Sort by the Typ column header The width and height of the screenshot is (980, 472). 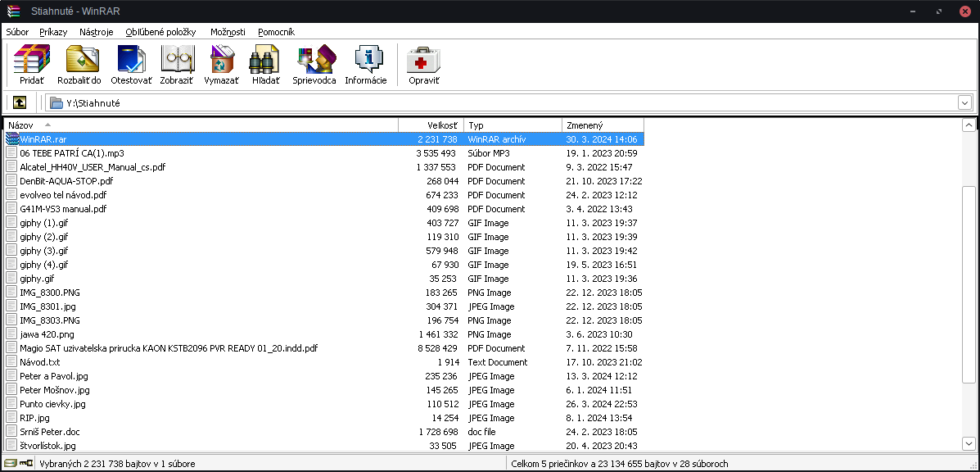pos(513,125)
